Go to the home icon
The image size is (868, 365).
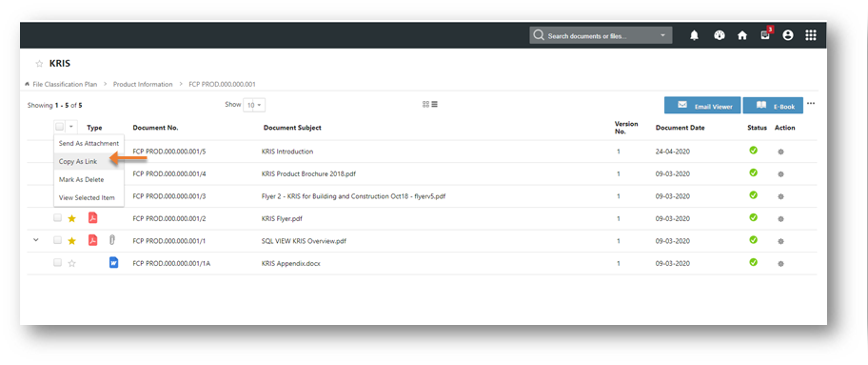742,35
